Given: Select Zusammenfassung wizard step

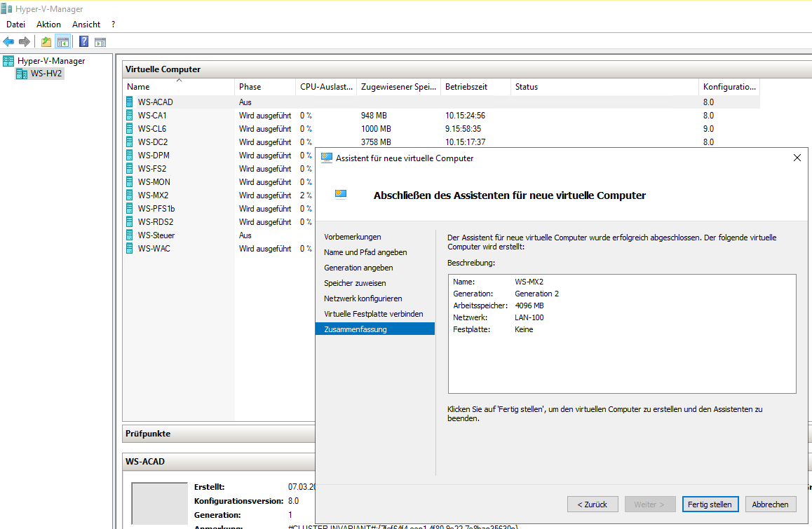Looking at the screenshot, I should click(x=375, y=329).
